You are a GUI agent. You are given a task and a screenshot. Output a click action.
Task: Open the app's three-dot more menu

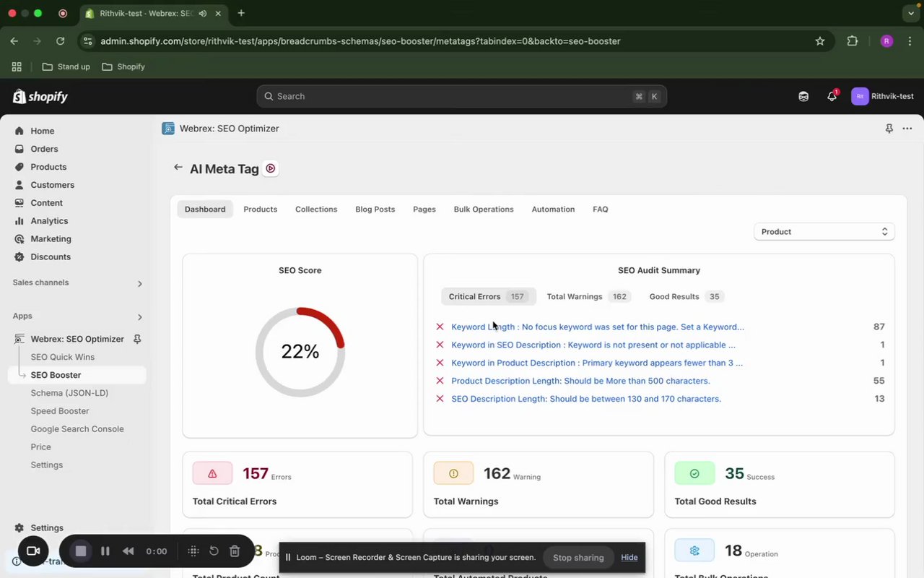[x=907, y=129]
